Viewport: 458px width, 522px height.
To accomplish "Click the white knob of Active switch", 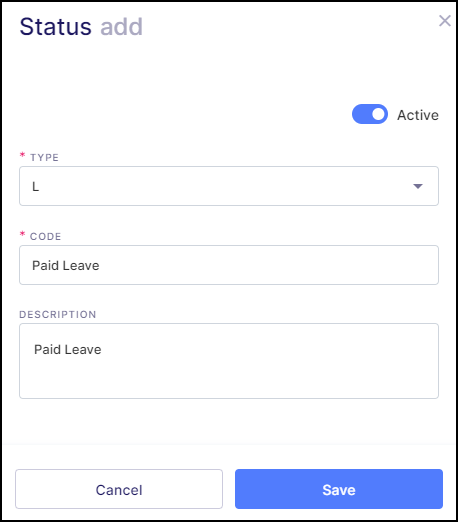I will 378,114.
